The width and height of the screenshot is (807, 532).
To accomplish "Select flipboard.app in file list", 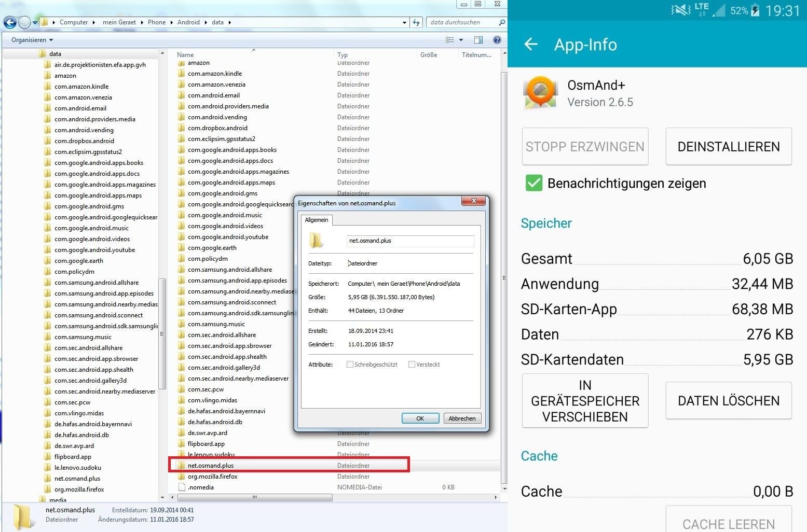I will coord(206,444).
